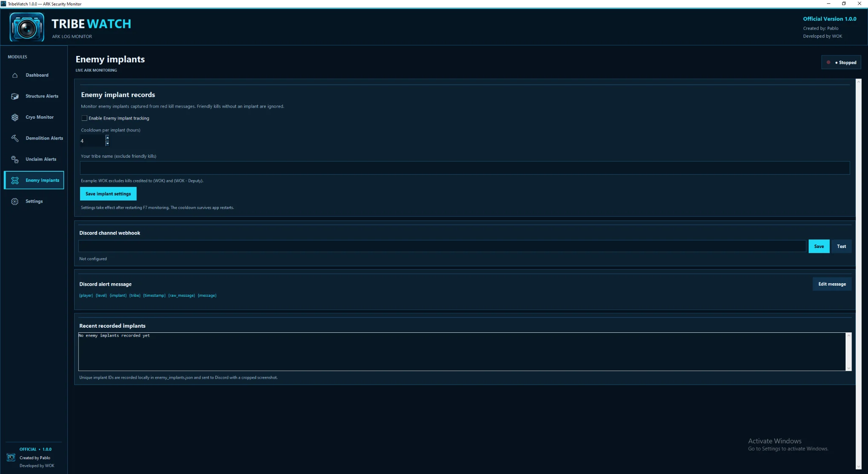This screenshot has width=868, height=474.
Task: Click the Cryo Monitor snowflake icon
Action: 15,117
